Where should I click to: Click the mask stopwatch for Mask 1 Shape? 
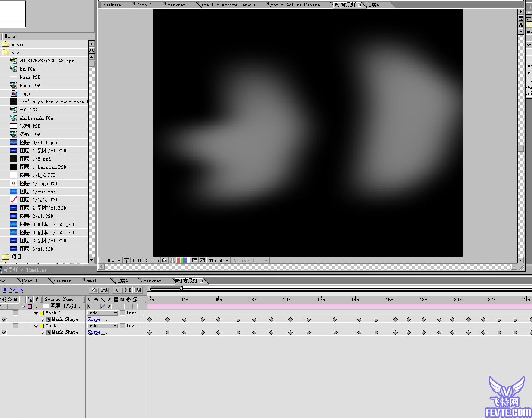tap(48, 319)
